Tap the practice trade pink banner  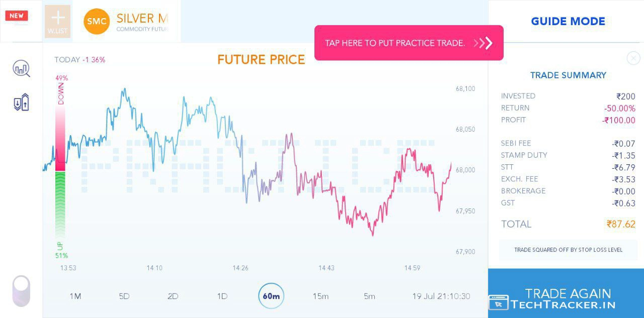coord(395,43)
